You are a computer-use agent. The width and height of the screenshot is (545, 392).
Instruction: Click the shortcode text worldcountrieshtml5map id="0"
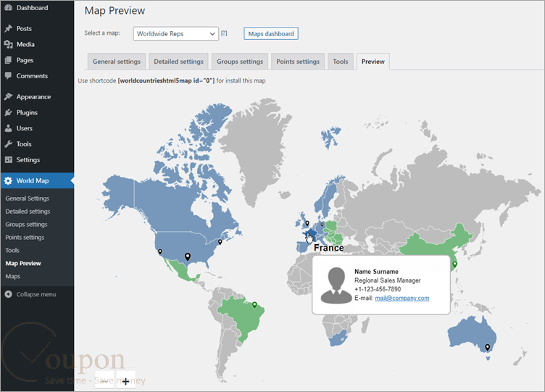coord(167,80)
